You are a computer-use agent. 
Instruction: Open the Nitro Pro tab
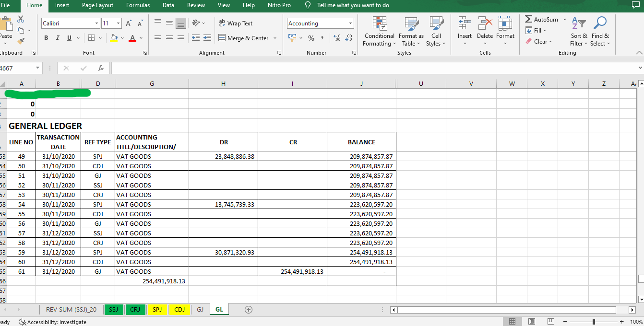click(279, 5)
